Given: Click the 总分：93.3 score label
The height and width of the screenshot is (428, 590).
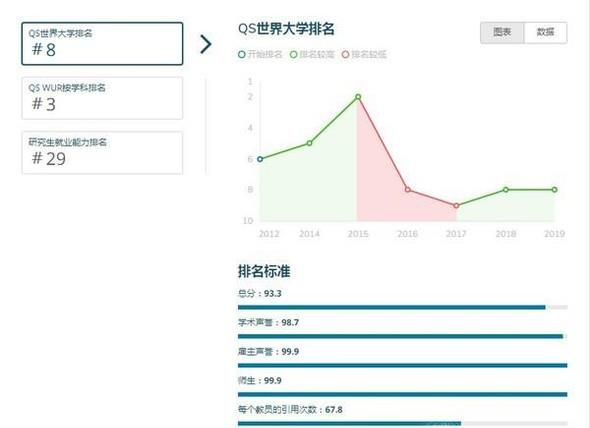Looking at the screenshot, I should click(x=260, y=294).
